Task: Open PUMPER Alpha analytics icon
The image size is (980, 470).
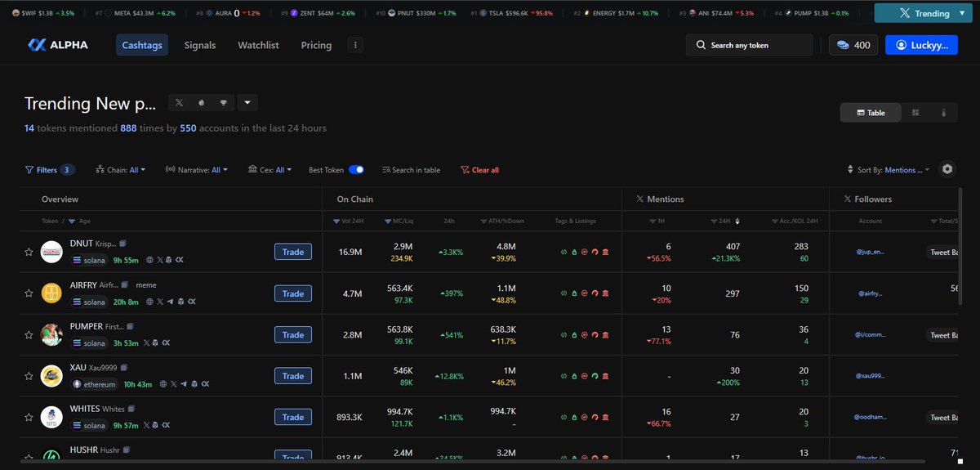Action: 167,343
